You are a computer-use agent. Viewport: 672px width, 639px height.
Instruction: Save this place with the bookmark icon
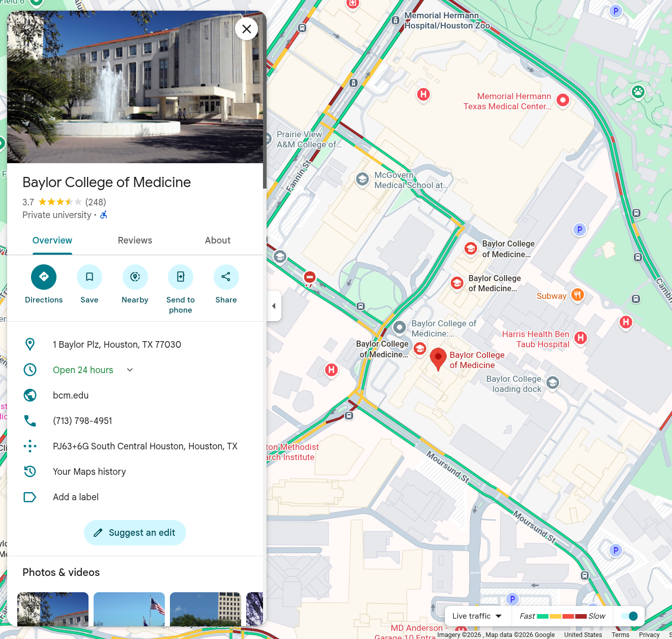(90, 277)
